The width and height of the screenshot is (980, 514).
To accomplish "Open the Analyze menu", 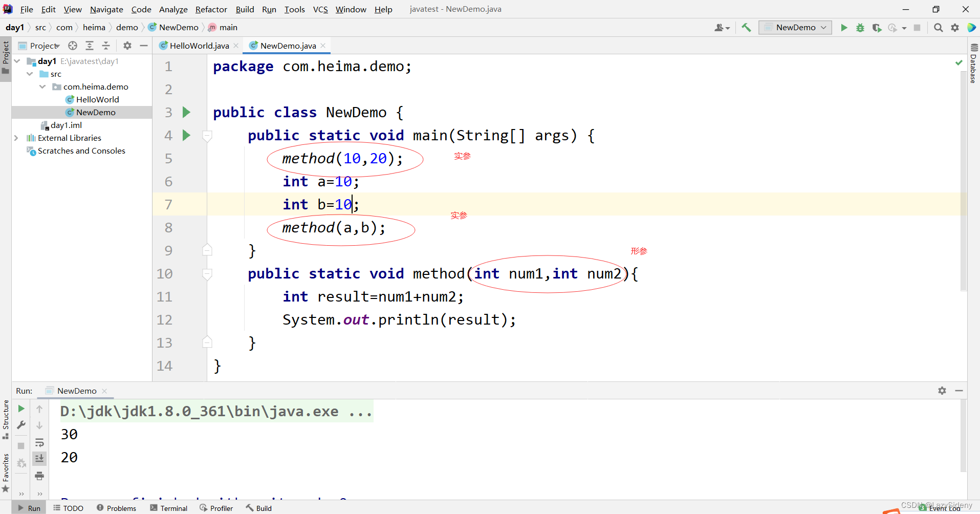I will [173, 9].
